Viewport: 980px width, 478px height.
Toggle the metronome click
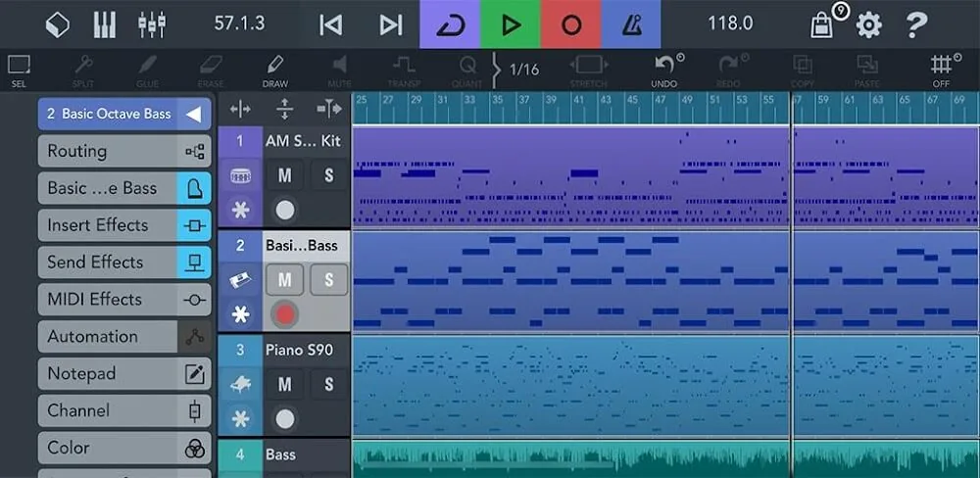tap(630, 24)
